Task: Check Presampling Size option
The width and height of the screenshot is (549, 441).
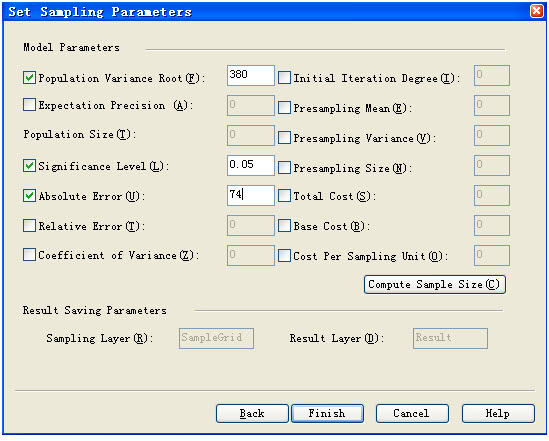Action: [x=284, y=168]
